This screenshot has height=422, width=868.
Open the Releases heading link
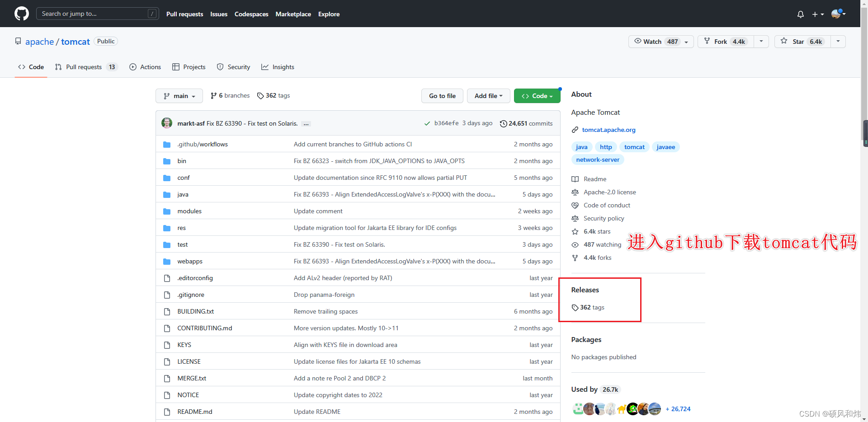(585, 290)
